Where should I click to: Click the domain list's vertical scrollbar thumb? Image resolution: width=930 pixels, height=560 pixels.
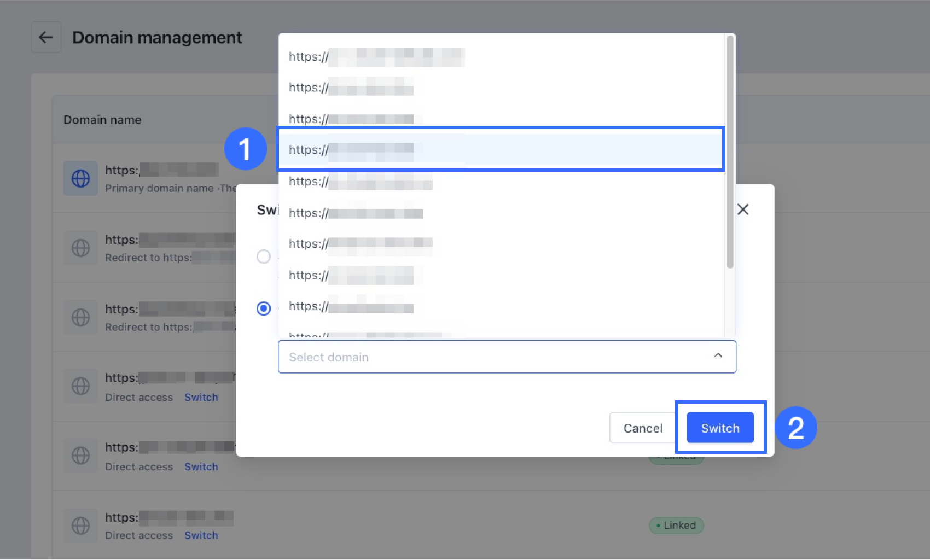(730, 152)
